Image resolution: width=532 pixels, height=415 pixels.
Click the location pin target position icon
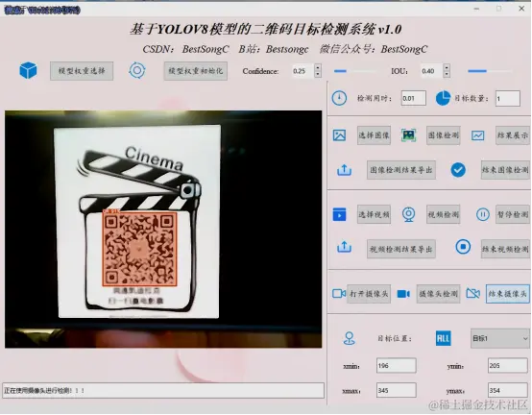pyautogui.click(x=350, y=338)
